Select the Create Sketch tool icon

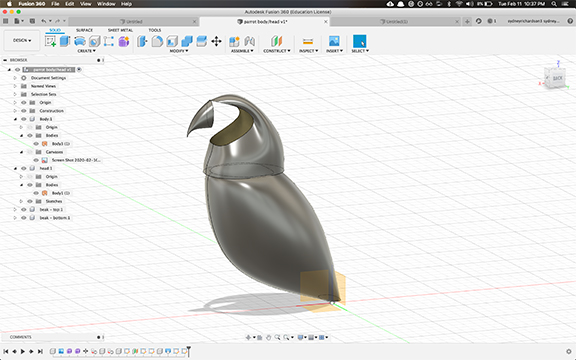coord(50,41)
